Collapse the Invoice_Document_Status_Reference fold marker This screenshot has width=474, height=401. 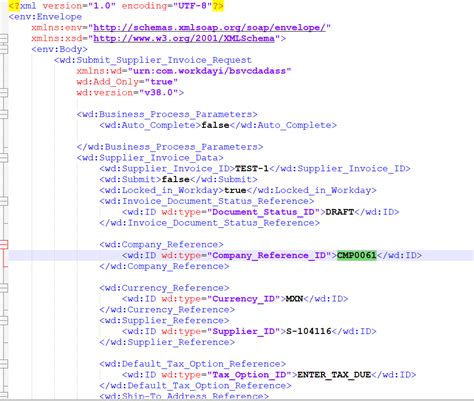click(3, 201)
